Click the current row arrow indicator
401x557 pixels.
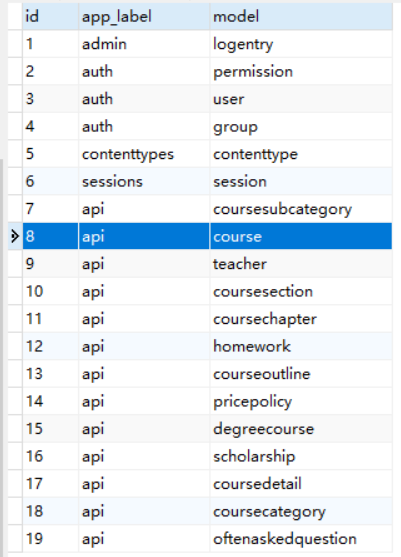(15, 236)
